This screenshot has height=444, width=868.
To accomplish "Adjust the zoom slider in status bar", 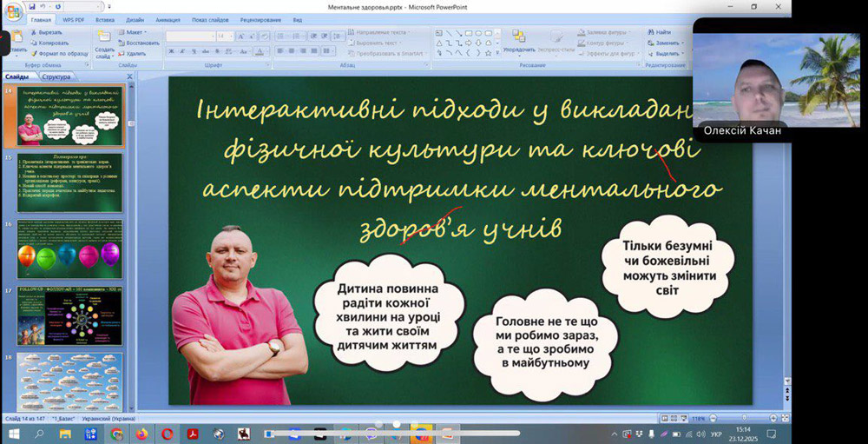I will (743, 419).
